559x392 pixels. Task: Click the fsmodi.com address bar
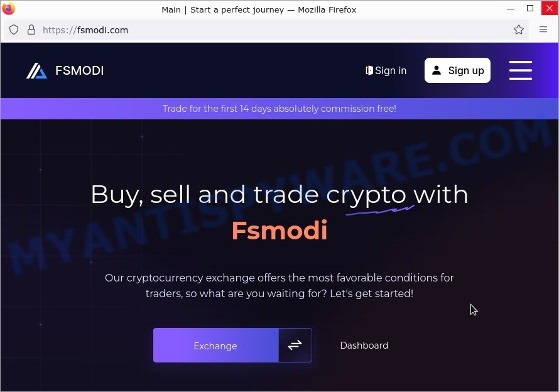[264, 30]
